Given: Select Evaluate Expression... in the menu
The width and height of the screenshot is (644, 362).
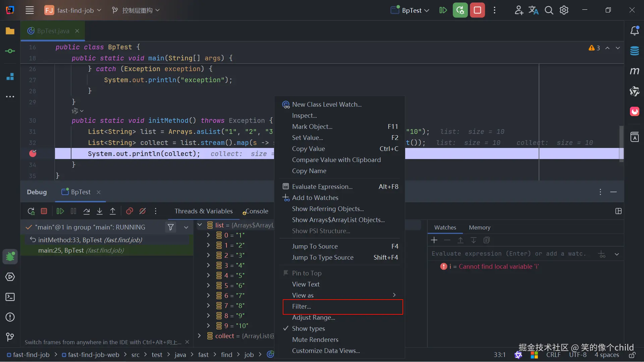Looking at the screenshot, I should point(322,187).
